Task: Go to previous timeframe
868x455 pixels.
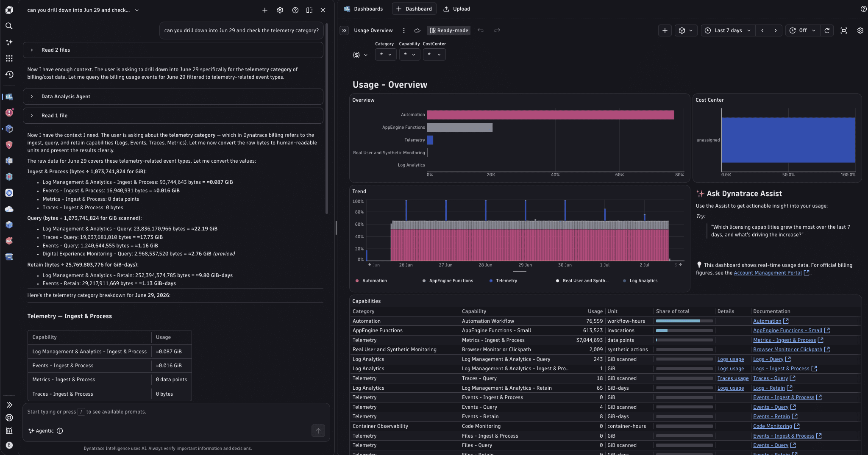Action: (x=762, y=31)
